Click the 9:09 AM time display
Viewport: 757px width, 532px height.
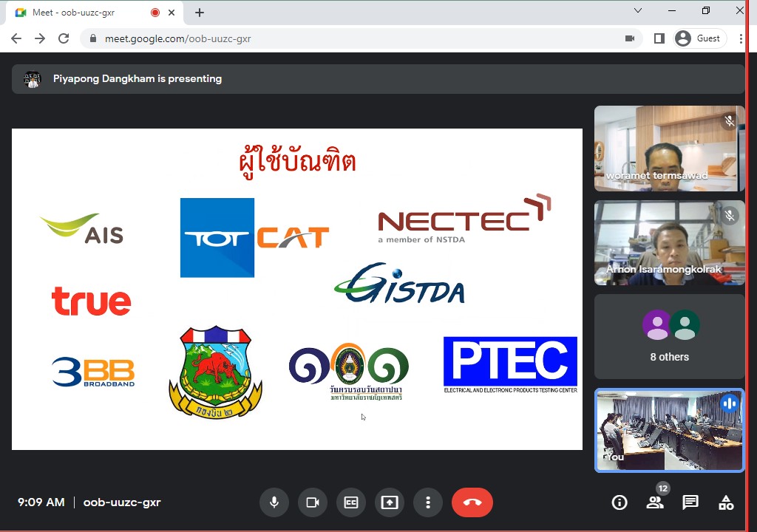point(41,502)
